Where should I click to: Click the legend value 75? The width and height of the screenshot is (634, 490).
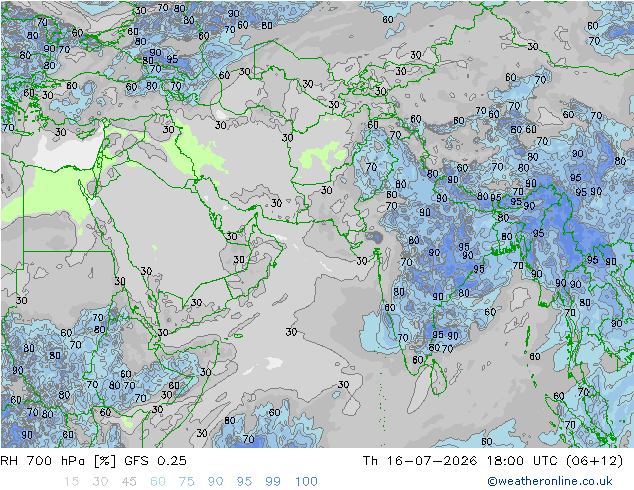pos(186,482)
